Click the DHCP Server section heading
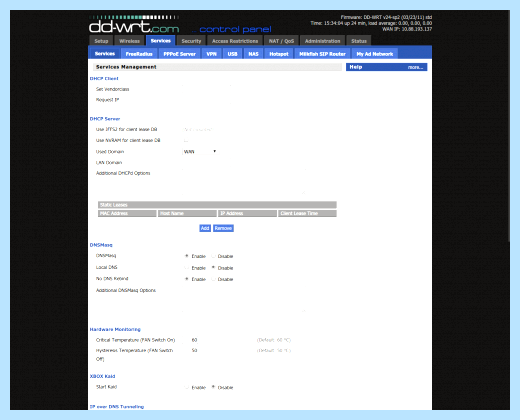The height and width of the screenshot is (420, 520). pos(105,119)
